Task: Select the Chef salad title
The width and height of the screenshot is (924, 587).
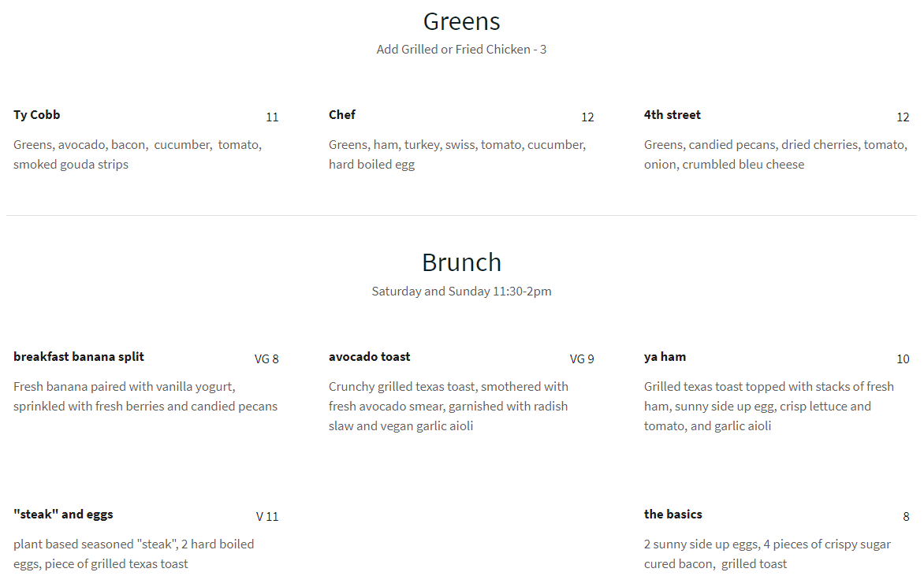Action: [342, 115]
